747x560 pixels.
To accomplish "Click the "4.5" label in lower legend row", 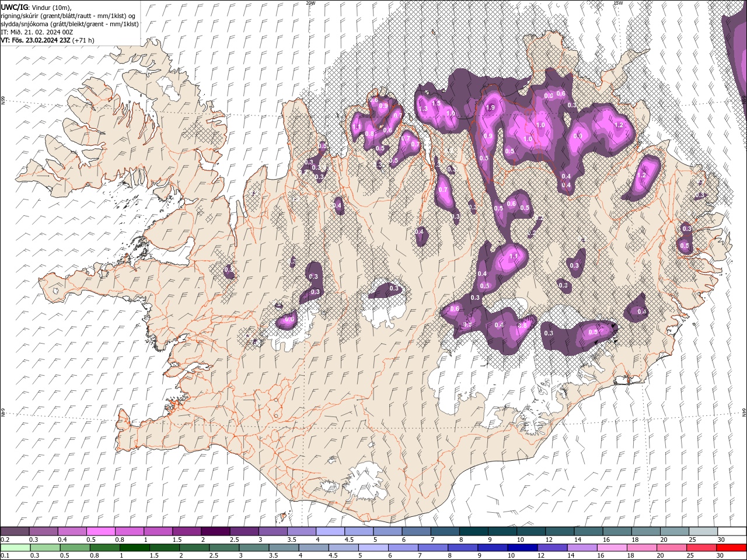I will coord(333,556).
